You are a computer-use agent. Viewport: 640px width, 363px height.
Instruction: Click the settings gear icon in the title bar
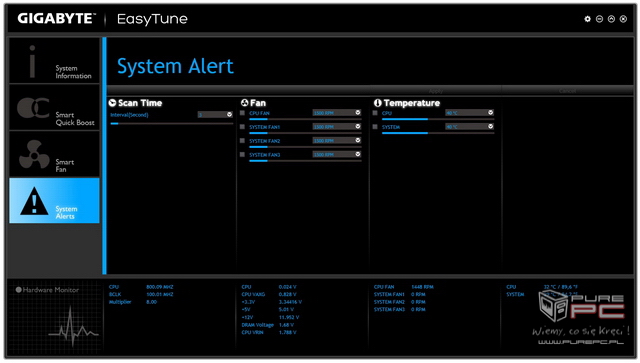click(x=587, y=19)
